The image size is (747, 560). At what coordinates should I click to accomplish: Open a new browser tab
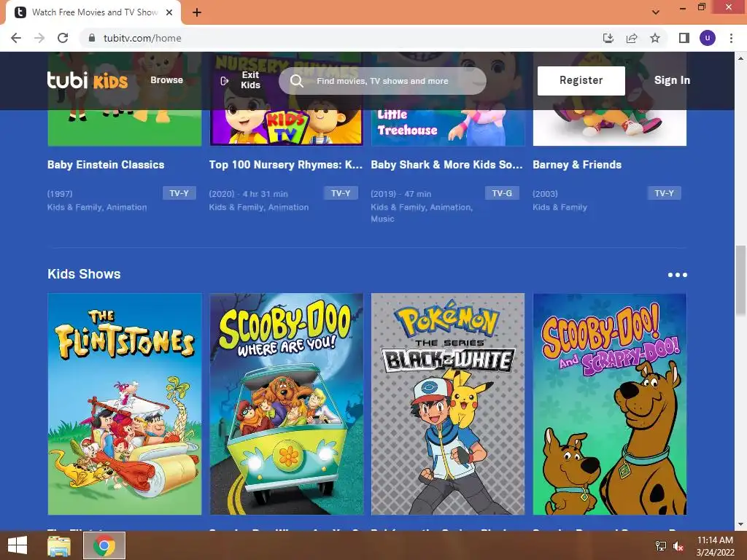[x=197, y=12]
